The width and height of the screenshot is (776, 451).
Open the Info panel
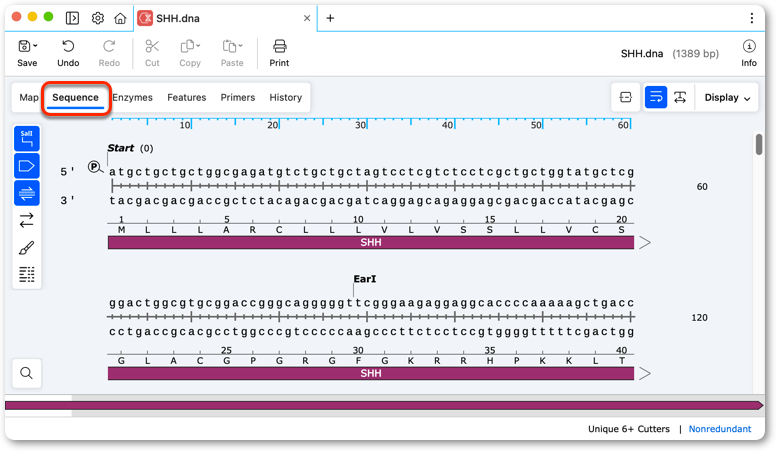click(748, 53)
